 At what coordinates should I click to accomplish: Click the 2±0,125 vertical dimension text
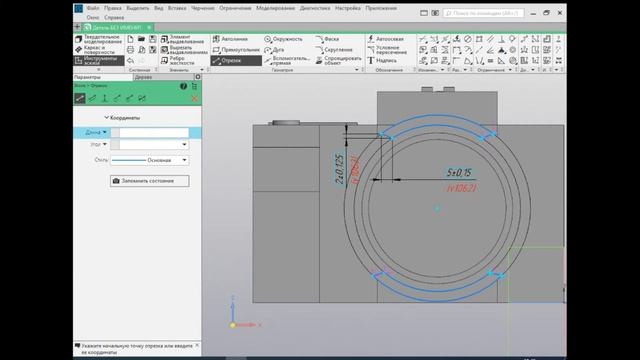click(x=339, y=169)
